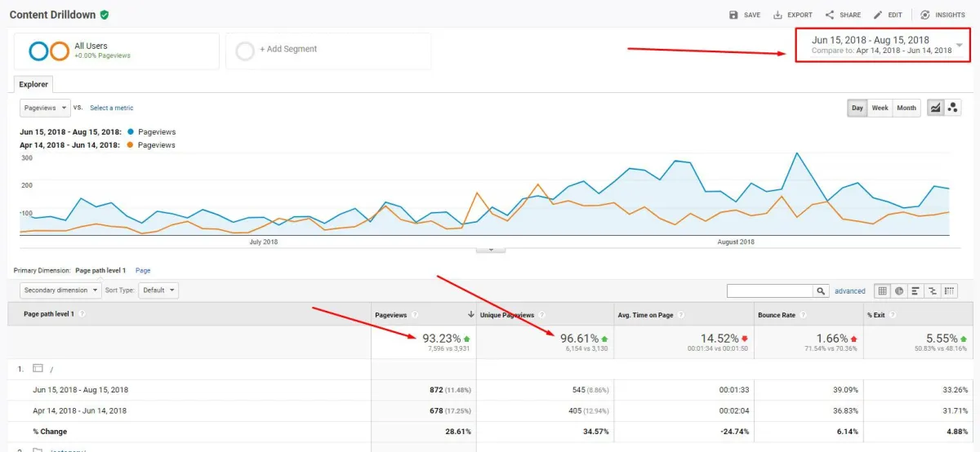Open the Pageviews metric dropdown

tap(45, 108)
